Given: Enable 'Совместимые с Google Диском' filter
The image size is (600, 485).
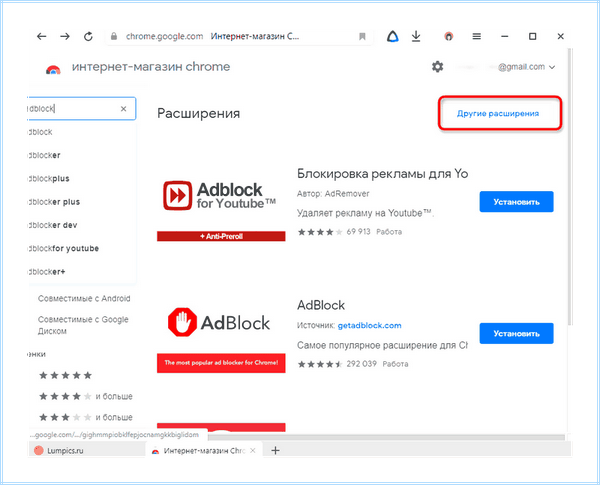Looking at the screenshot, I should click(x=83, y=325).
